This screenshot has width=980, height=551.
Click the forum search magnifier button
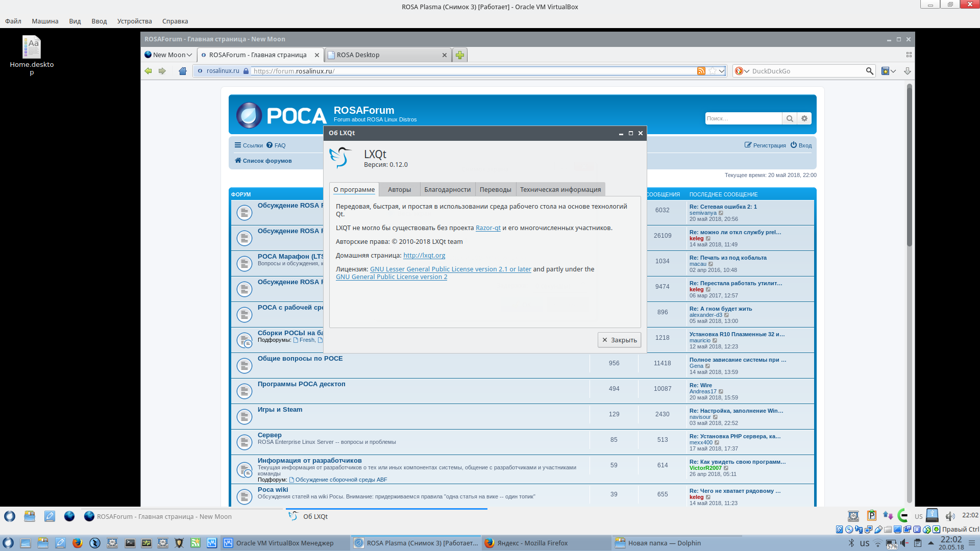point(790,118)
